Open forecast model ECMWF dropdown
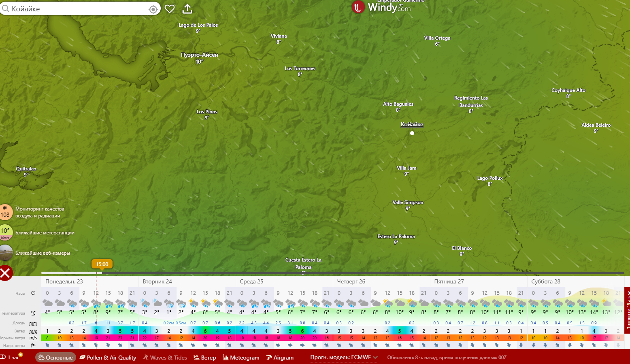Image resolution: width=630 pixels, height=364 pixels. pos(344,358)
